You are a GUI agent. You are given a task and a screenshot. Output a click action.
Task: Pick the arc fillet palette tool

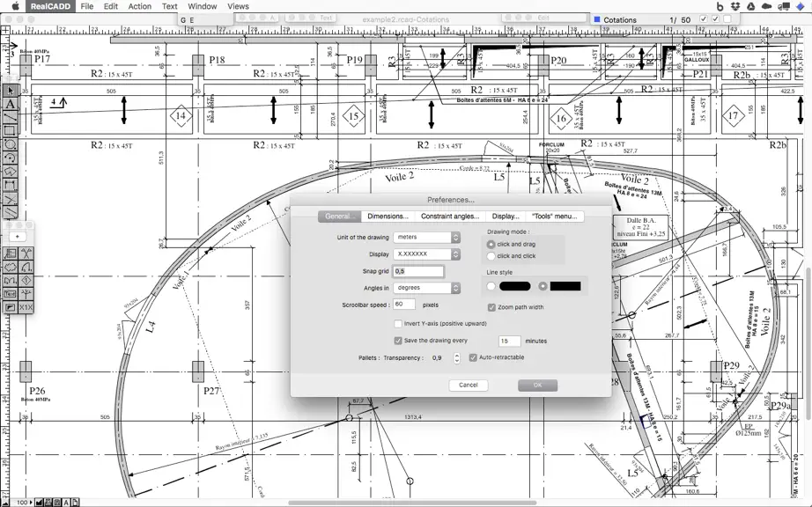(x=26, y=268)
